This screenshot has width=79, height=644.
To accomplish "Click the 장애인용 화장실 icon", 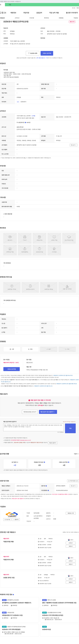I will click(x=49, y=287).
